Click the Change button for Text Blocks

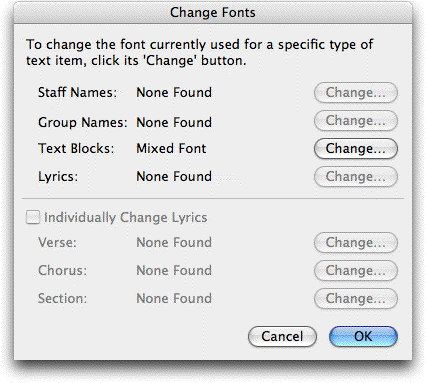pos(356,148)
